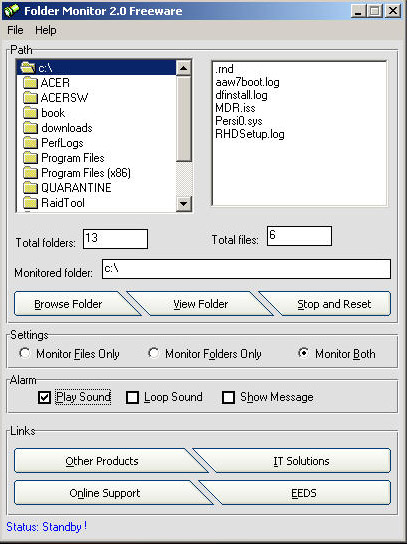Open the Help menu
Image resolution: width=407 pixels, height=544 pixels.
click(45, 30)
